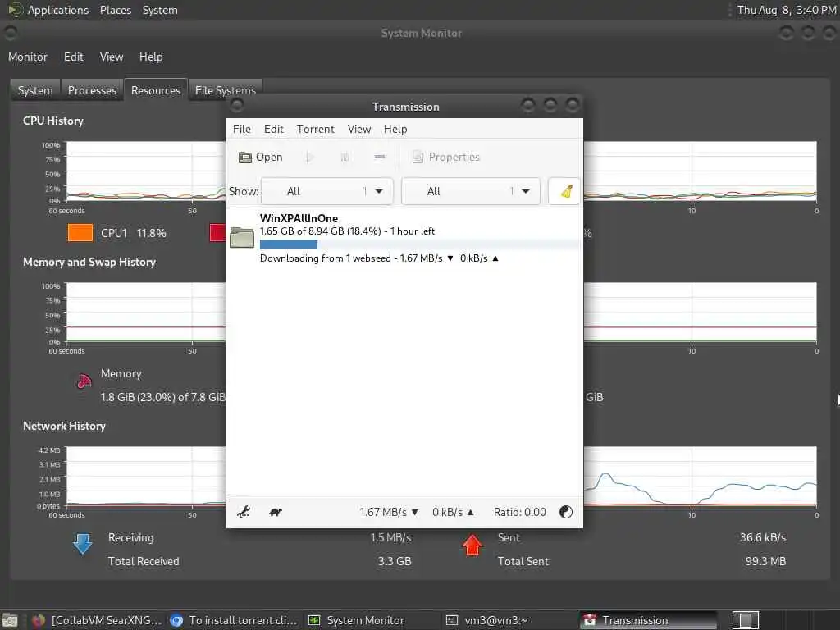The height and width of the screenshot is (630, 840).
Task: Open System Monitor's Monitor menu
Action: pyautogui.click(x=28, y=57)
